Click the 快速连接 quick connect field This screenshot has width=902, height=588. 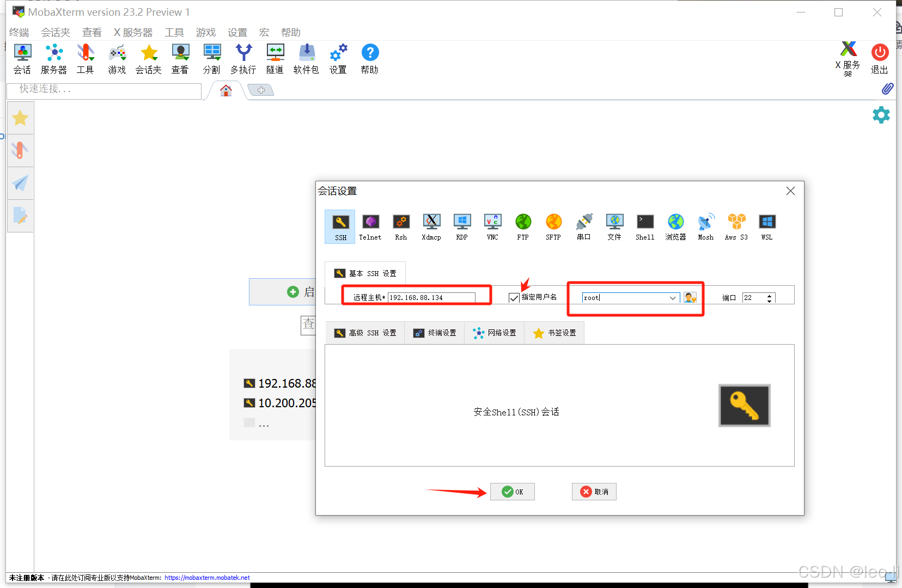pyautogui.click(x=104, y=90)
